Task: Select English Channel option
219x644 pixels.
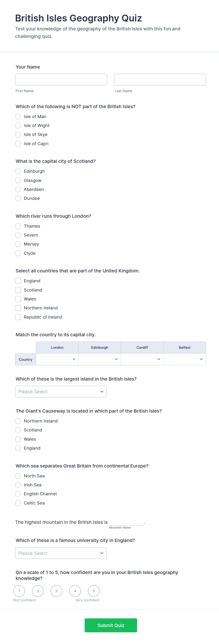Action: click(18, 494)
